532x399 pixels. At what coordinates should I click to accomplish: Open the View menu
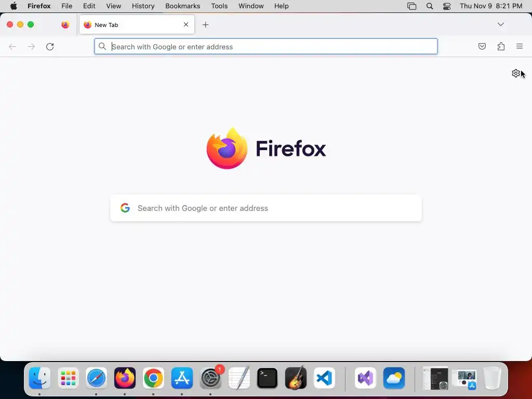pyautogui.click(x=113, y=6)
